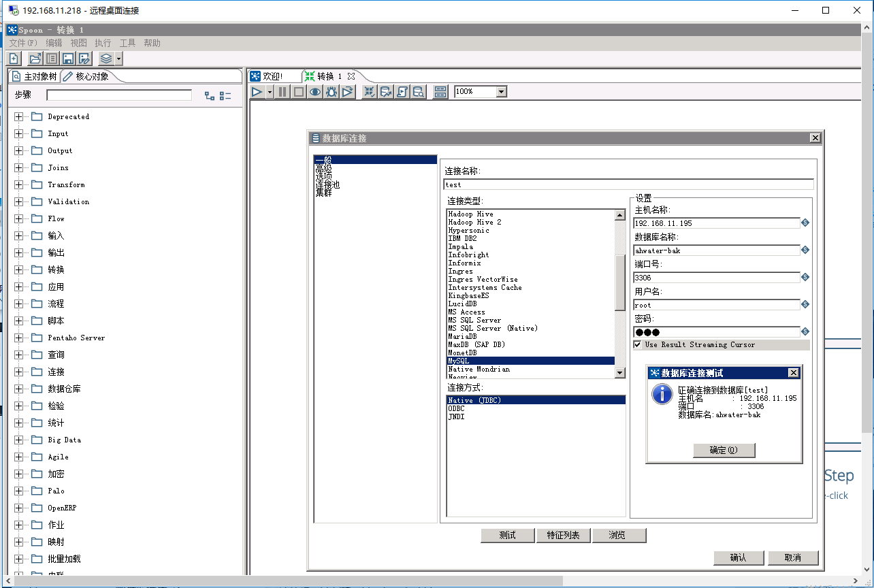
Task: Switch to the 欢迎! tab
Action: click(x=266, y=76)
